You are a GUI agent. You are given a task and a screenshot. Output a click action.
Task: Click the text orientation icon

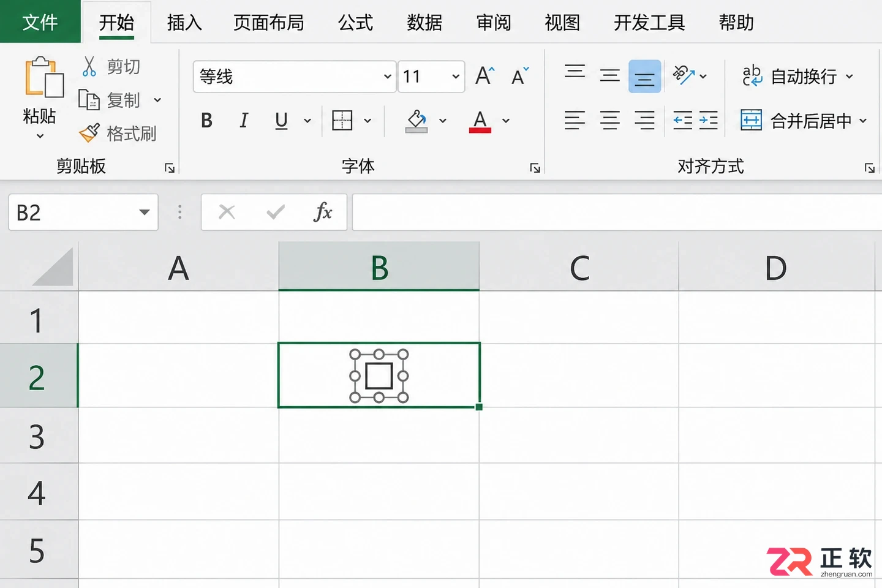[x=684, y=75]
